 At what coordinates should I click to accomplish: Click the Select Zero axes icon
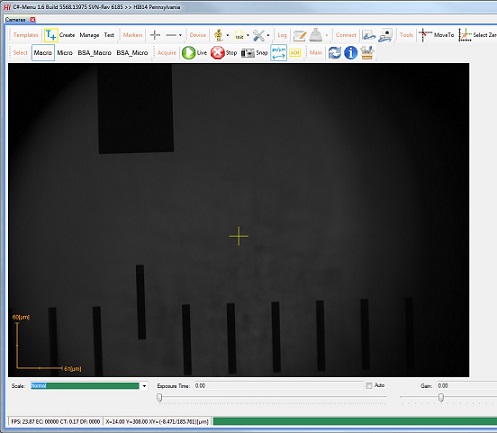465,35
